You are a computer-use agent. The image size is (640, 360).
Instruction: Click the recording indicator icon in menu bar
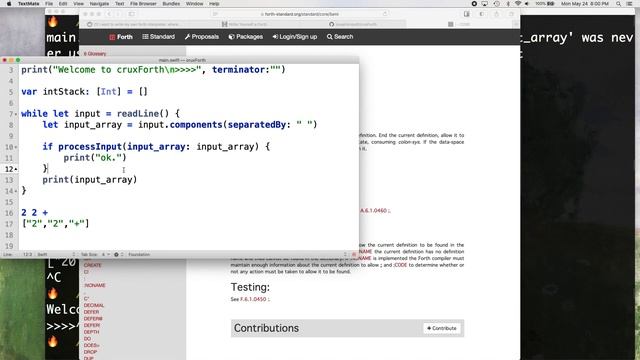(474, 4)
